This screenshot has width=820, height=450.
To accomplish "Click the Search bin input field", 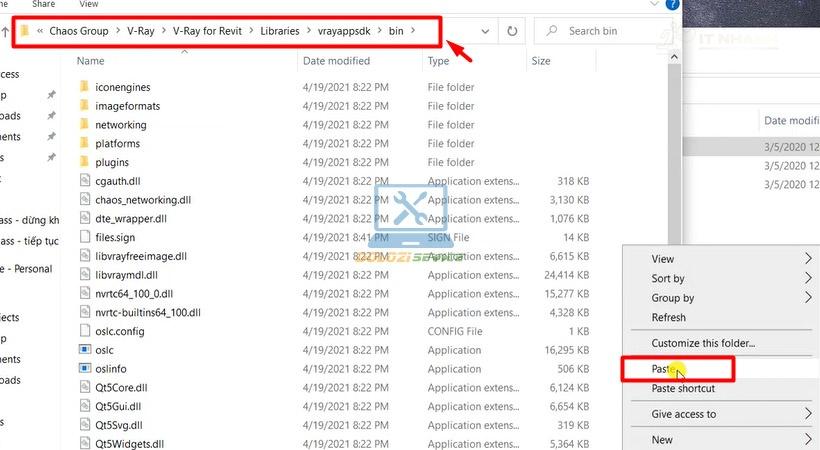I will (603, 31).
